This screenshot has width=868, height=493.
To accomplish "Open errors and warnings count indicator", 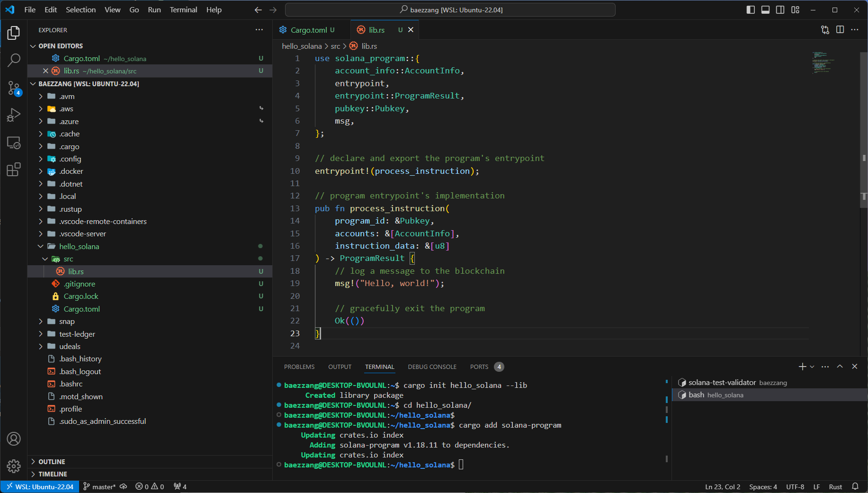I will point(150,487).
